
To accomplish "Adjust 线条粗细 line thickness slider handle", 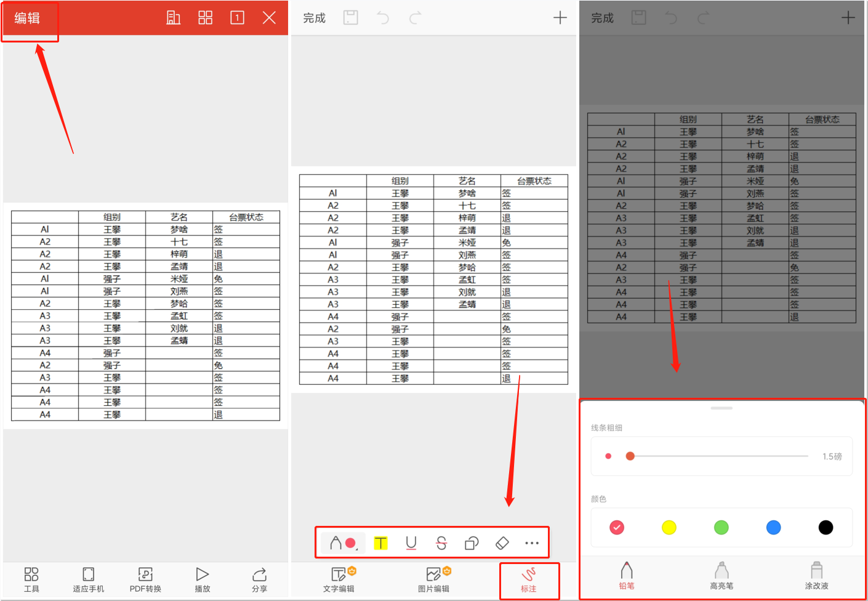I will pyautogui.click(x=630, y=456).
